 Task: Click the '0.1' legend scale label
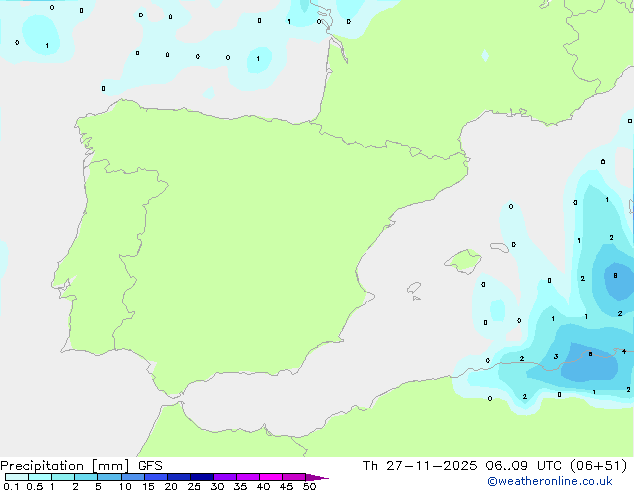click(x=11, y=486)
